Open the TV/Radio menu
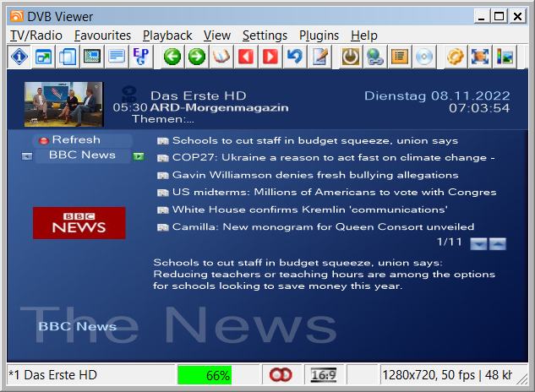 (x=36, y=35)
